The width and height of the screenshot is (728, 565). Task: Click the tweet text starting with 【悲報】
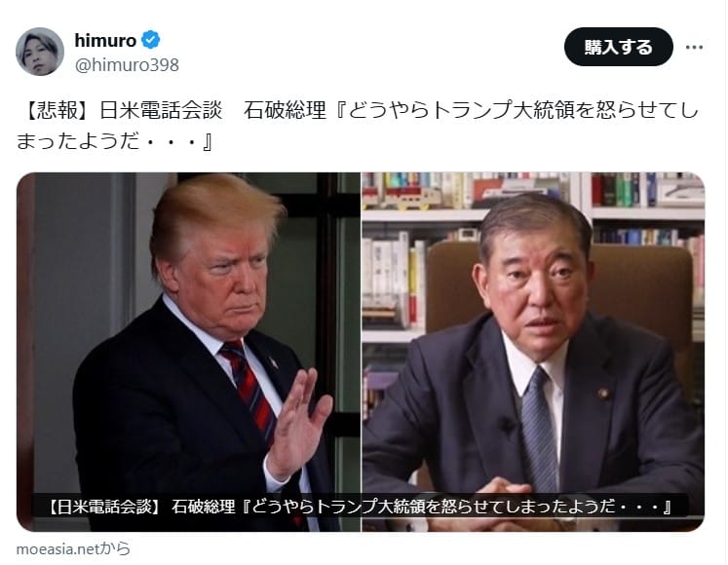(x=357, y=126)
